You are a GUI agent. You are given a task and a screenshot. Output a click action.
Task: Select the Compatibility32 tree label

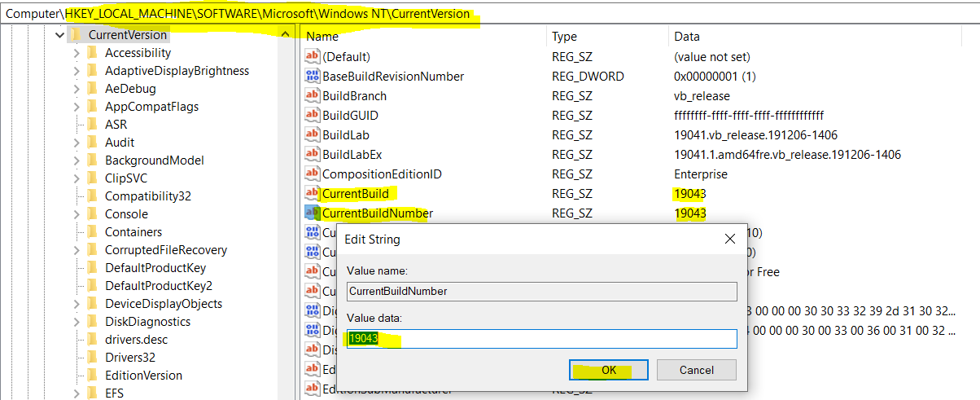coord(148,196)
